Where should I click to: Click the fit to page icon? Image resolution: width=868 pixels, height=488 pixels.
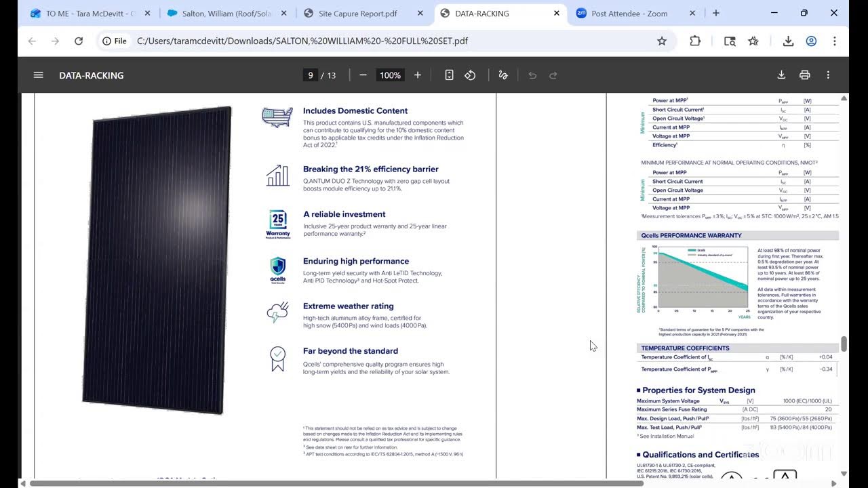(449, 75)
